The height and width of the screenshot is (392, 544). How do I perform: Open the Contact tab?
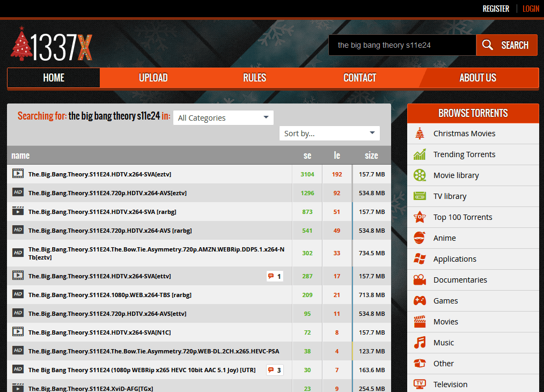[360, 78]
